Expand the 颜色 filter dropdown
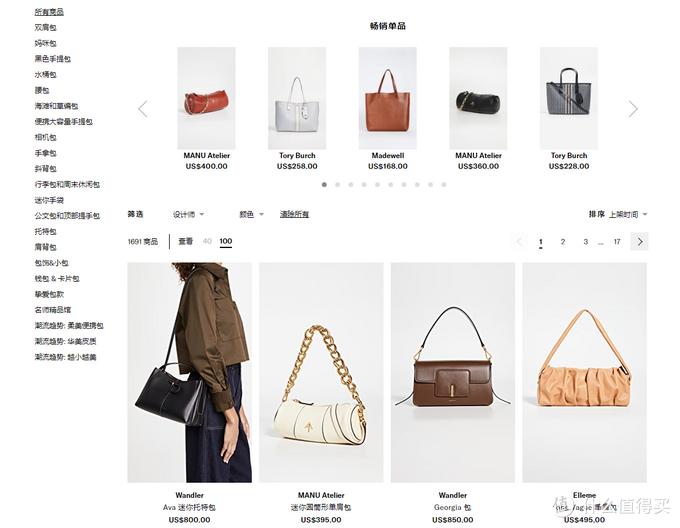The image size is (680, 528). 252,214
